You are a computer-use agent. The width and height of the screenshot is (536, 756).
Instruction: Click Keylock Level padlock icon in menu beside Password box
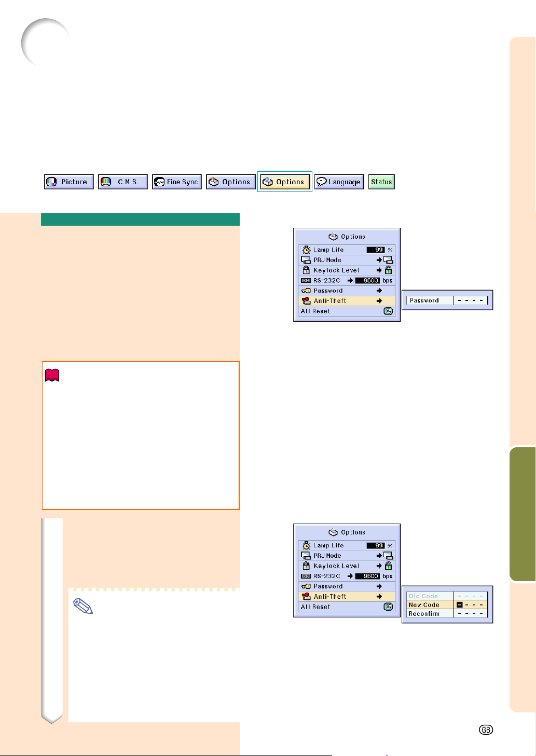coord(306,270)
